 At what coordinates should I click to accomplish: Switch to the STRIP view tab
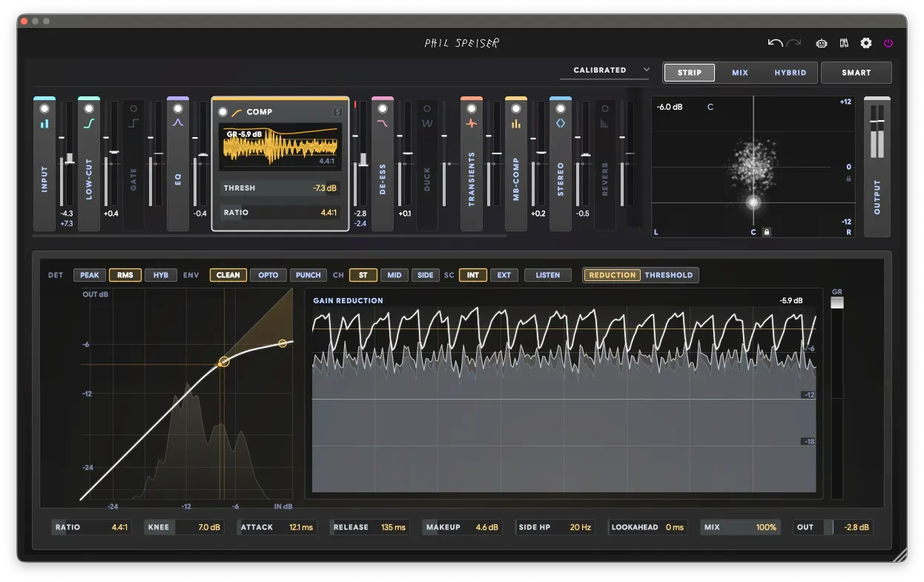pyautogui.click(x=690, y=73)
